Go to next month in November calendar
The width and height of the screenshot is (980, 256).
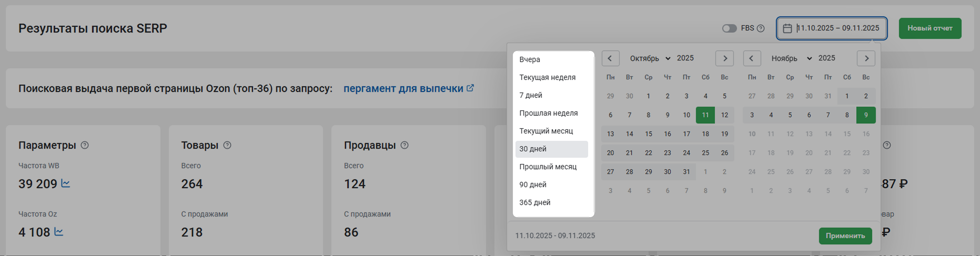[866, 58]
